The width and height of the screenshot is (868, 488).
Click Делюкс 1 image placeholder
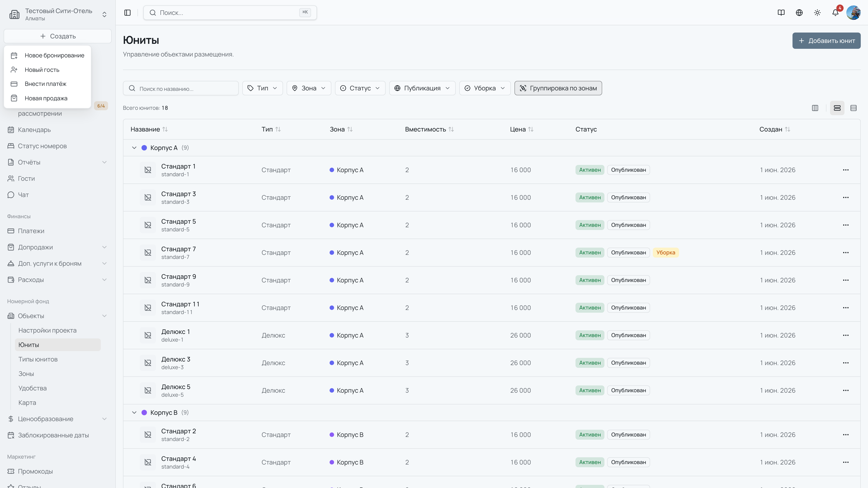tap(148, 335)
